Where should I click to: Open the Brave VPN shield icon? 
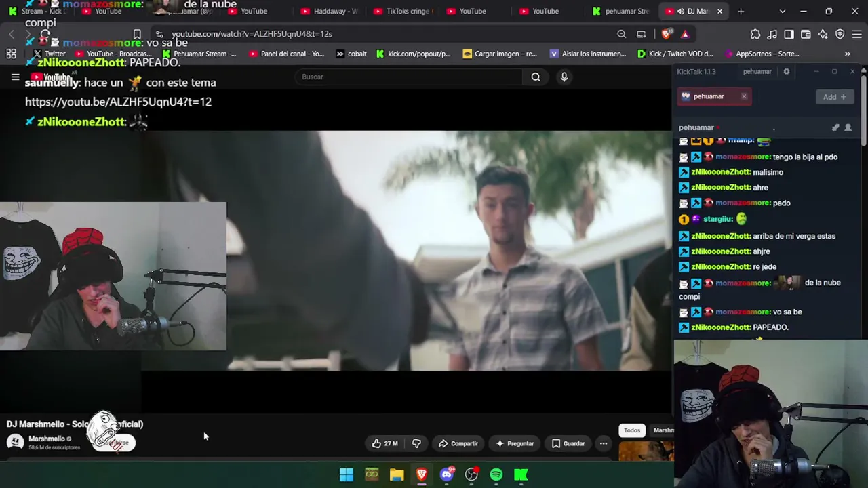[840, 34]
